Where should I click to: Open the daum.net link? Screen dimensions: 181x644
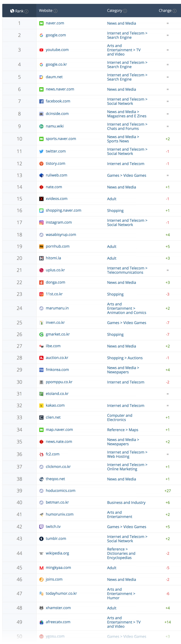[x=54, y=77]
